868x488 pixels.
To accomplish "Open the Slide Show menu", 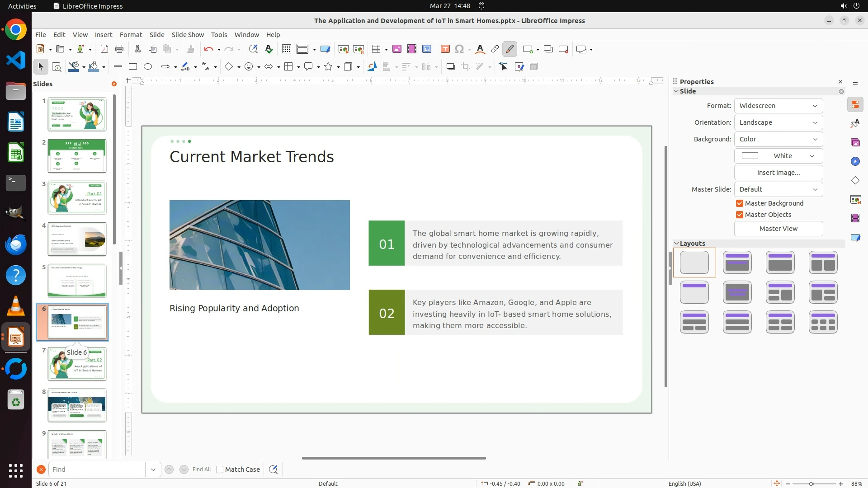I will click(x=188, y=35).
